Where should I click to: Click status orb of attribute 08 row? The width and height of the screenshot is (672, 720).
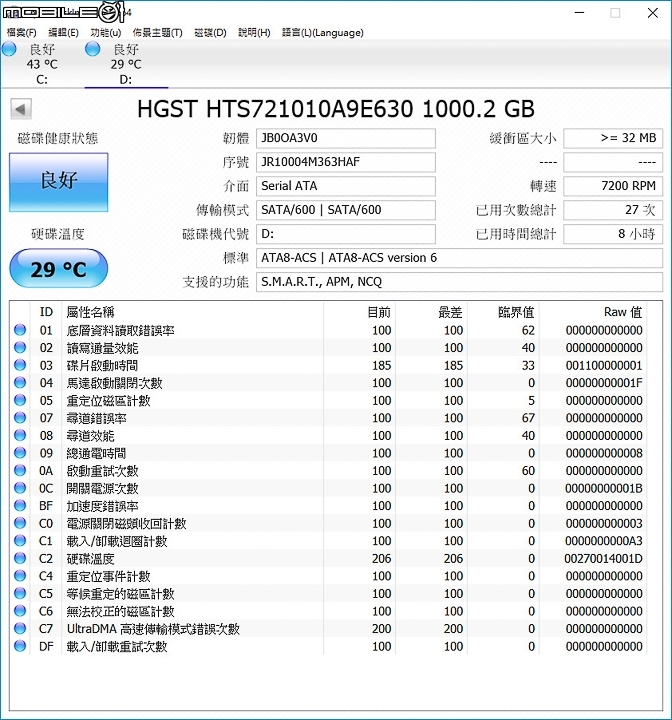pos(20,435)
